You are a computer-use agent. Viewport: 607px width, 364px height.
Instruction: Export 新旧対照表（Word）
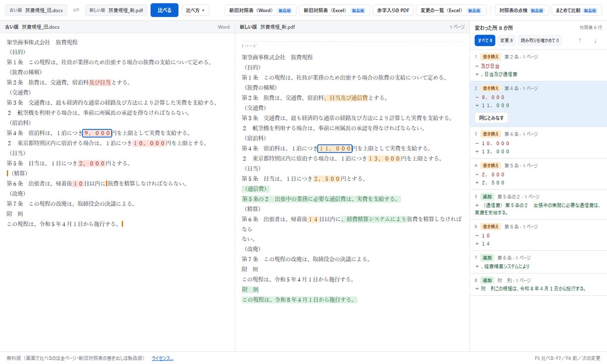pos(260,10)
